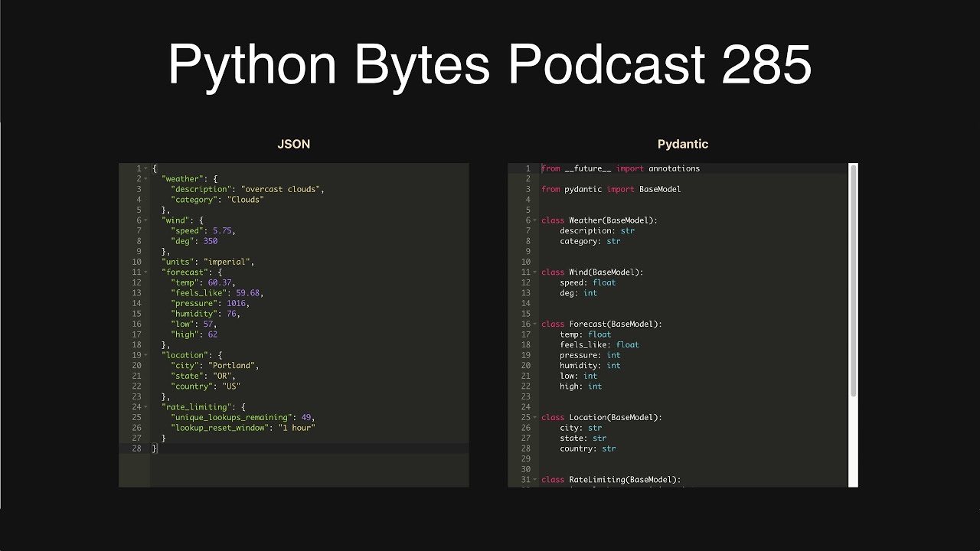This screenshot has height=551, width=980.
Task: Click "humidity: int" in Pydantic pane
Action: [x=590, y=366]
